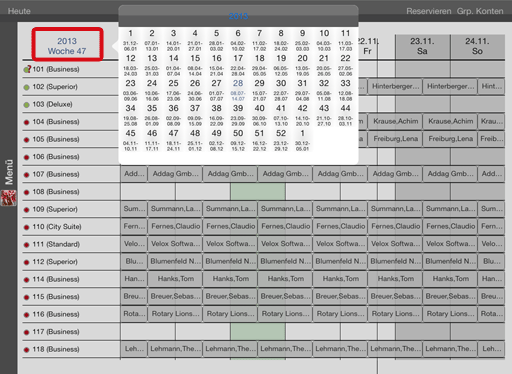Click the green free slot in room 117
512x374 pixels.
tap(258, 332)
